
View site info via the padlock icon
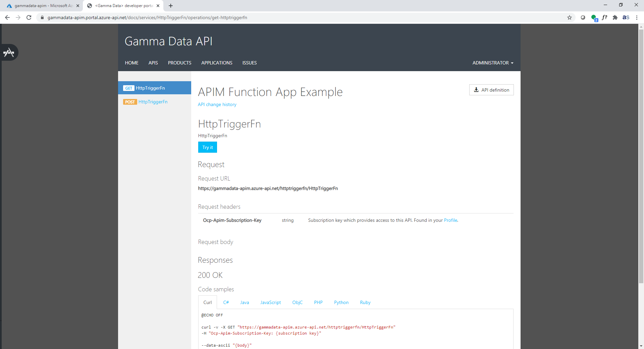pos(42,17)
